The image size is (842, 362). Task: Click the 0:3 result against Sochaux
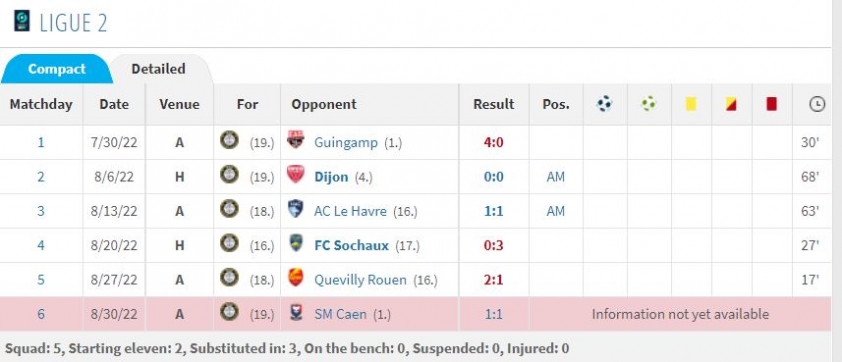tap(493, 245)
